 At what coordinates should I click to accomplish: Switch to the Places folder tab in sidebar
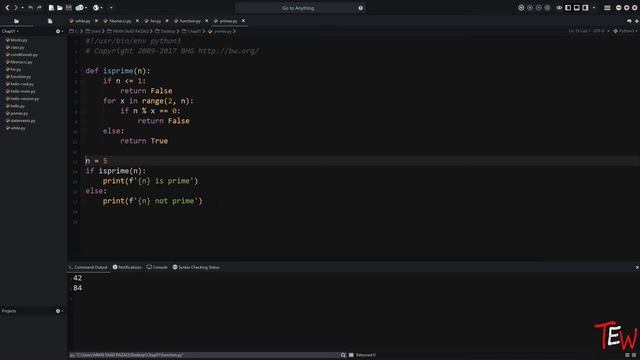(16, 21)
